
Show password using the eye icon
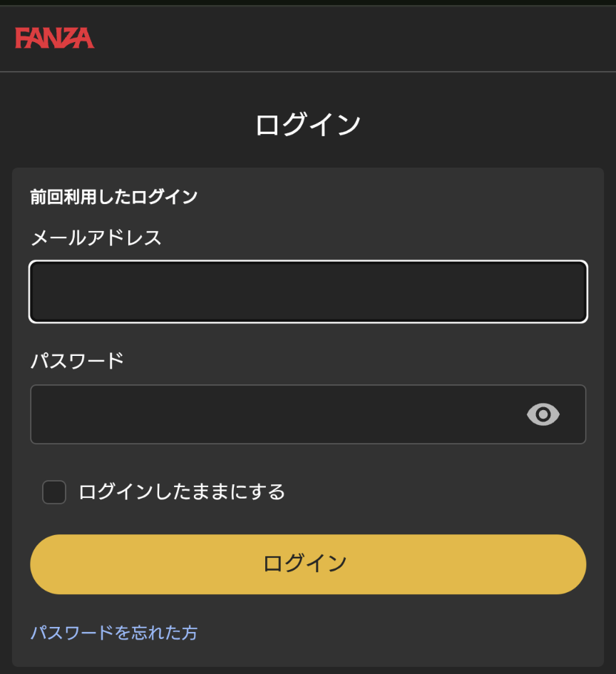pos(543,414)
